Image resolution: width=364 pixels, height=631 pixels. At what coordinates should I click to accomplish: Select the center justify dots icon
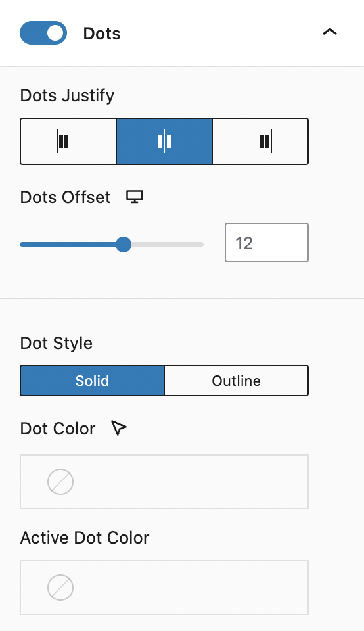[164, 141]
